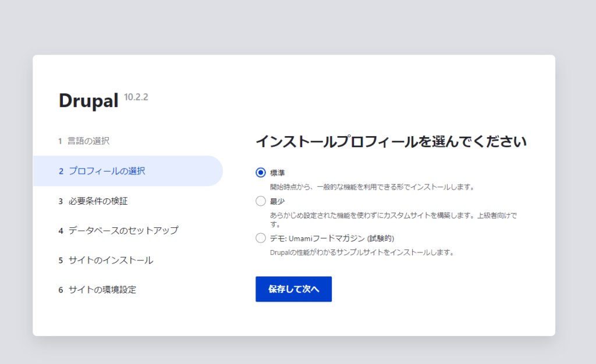Open step 1 言語の選択
The image size is (596, 364).
[88, 140]
